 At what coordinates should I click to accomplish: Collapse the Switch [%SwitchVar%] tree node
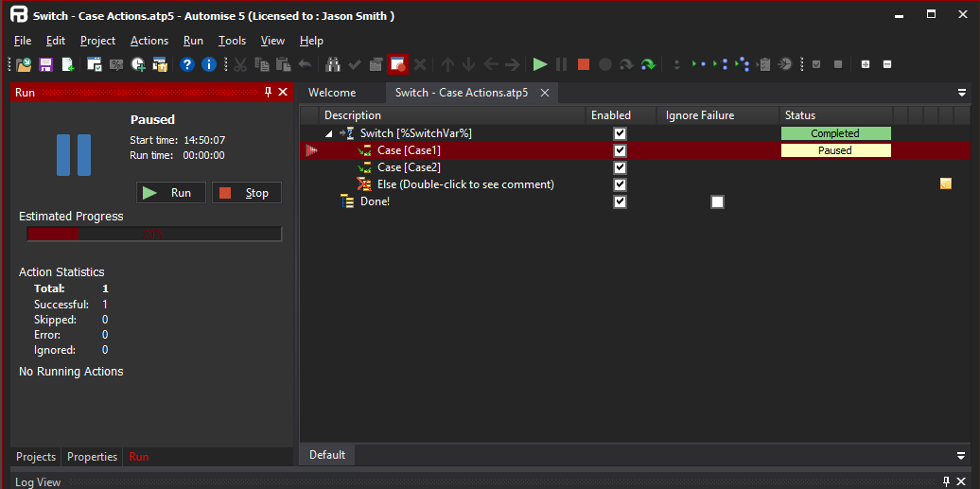(x=329, y=133)
